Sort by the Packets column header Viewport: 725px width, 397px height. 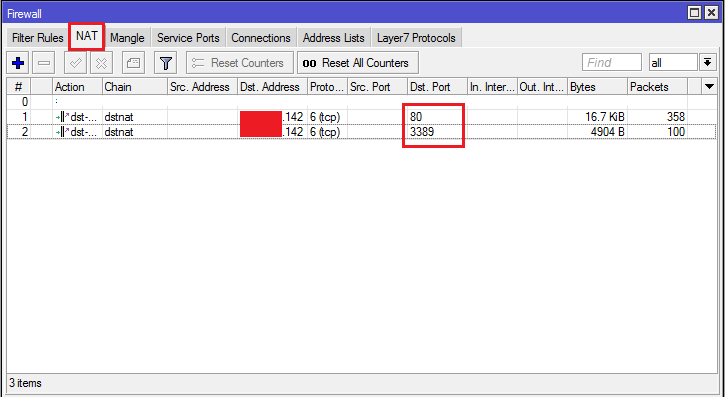tap(657, 87)
